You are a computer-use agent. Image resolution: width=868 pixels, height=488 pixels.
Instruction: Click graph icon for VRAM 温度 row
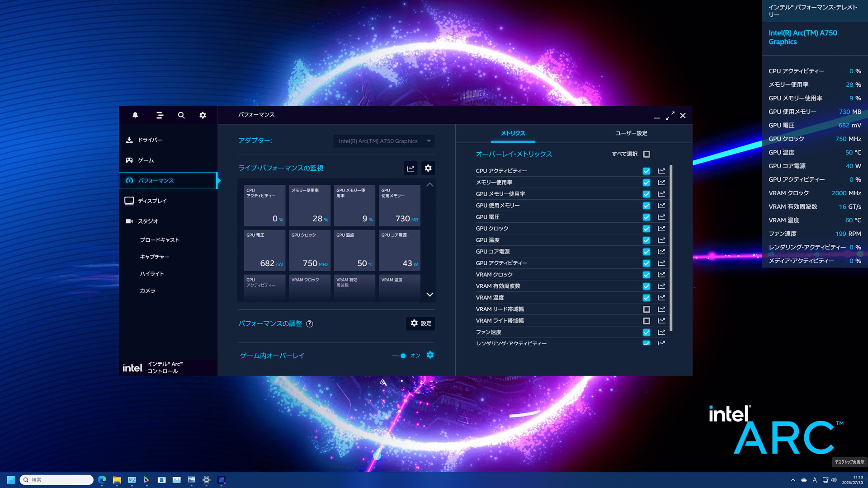[661, 297]
